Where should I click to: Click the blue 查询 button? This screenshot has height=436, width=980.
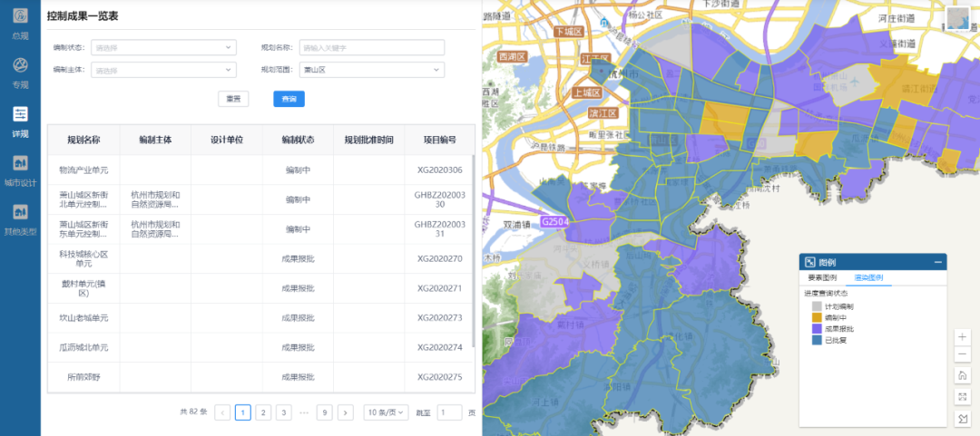coord(289,99)
